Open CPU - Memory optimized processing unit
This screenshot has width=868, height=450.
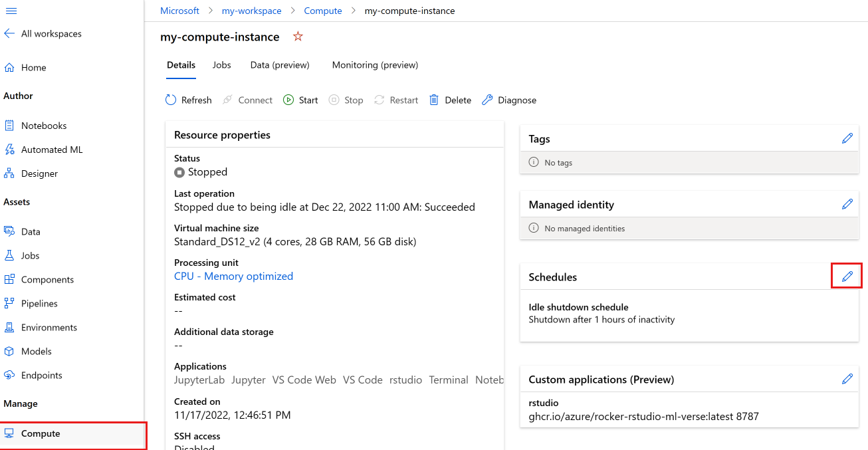233,276
